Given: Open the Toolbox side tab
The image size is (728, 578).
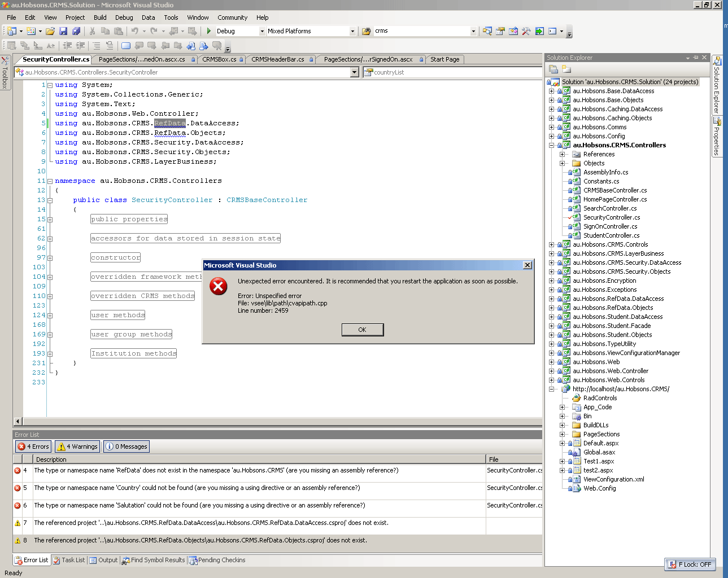Looking at the screenshot, I should point(5,72).
